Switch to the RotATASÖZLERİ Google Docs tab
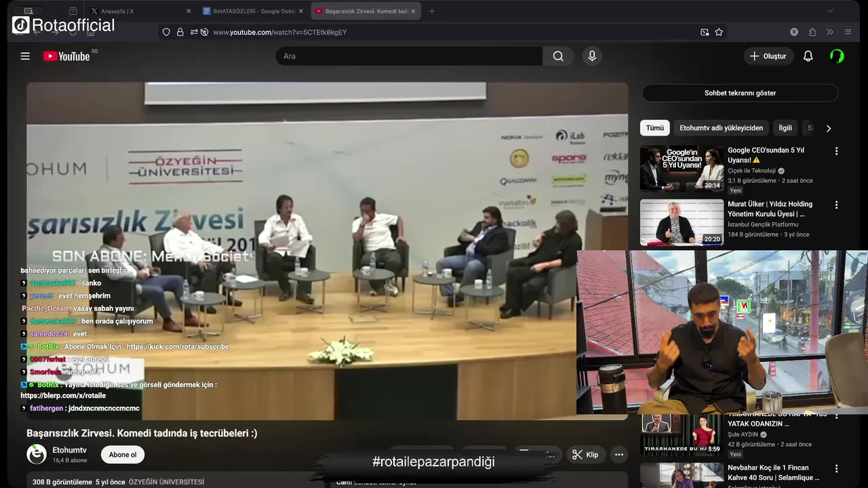The width and height of the screenshot is (868, 488). (254, 11)
